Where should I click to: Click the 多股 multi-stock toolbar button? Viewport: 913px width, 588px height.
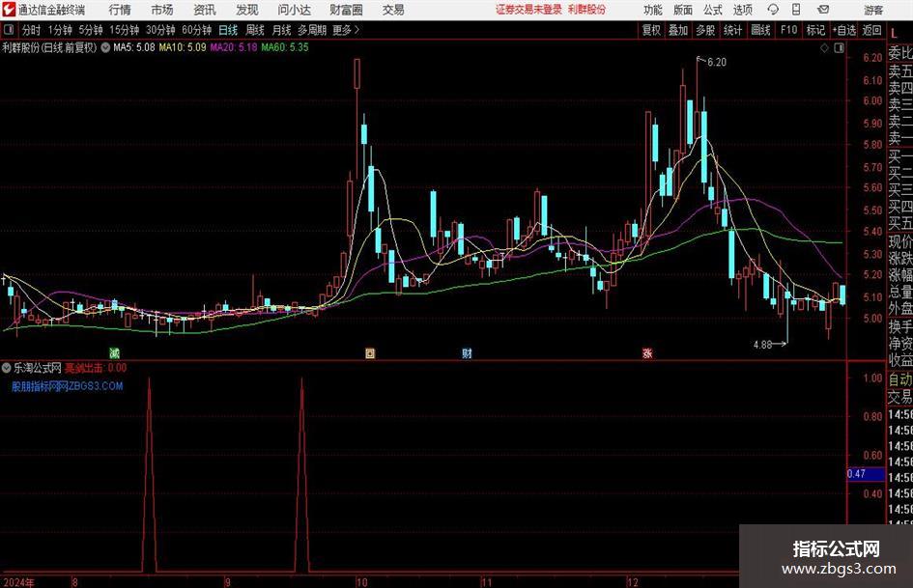(x=705, y=30)
